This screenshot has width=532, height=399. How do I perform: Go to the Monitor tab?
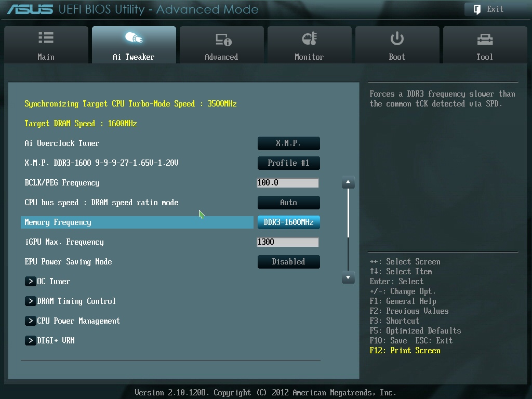[310, 45]
